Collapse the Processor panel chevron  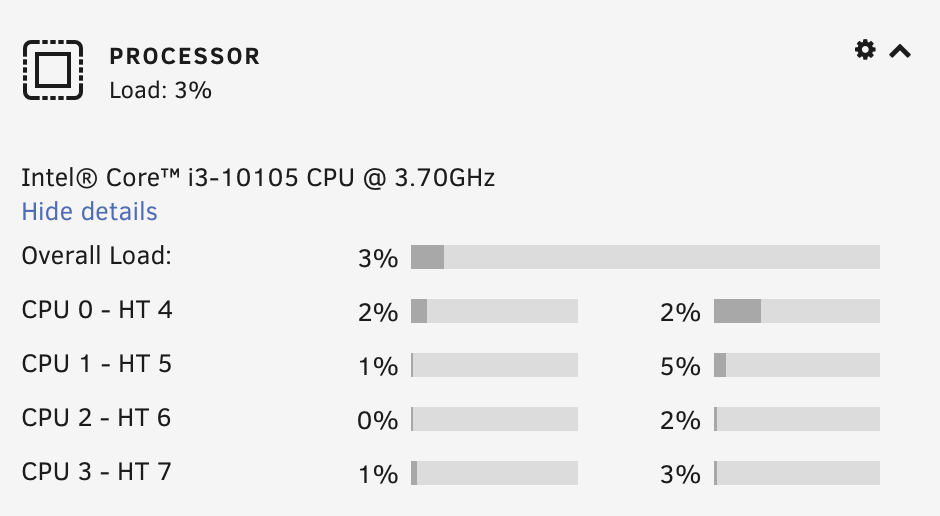(x=900, y=52)
